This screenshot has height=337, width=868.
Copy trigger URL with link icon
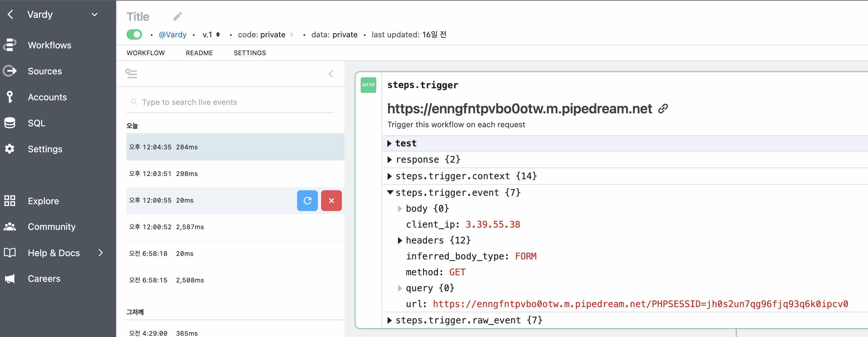[x=663, y=109]
